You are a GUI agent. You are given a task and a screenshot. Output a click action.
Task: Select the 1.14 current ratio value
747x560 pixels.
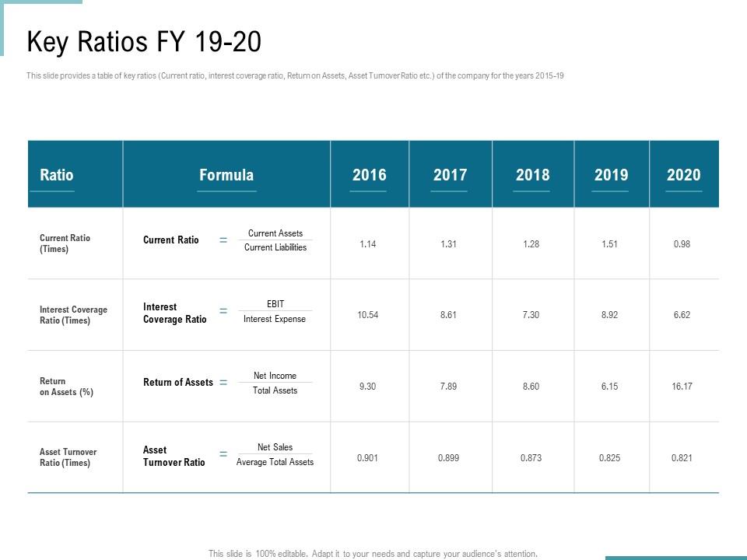click(368, 243)
